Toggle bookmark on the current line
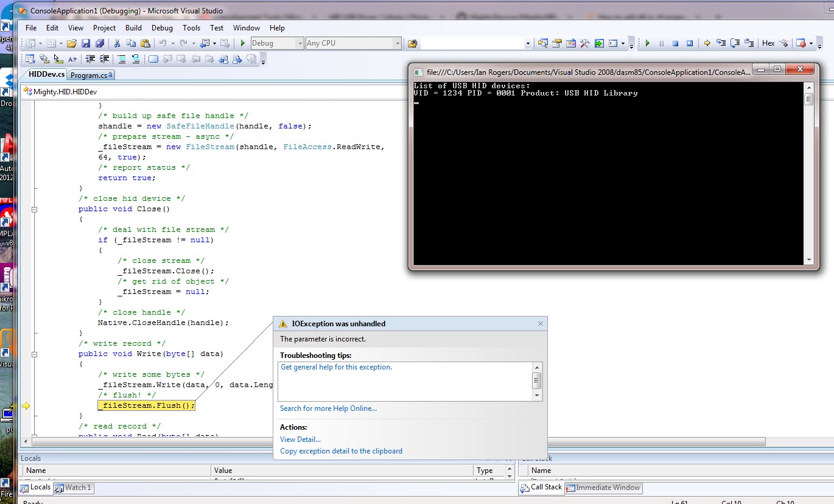Image resolution: width=834 pixels, height=504 pixels. click(153, 59)
